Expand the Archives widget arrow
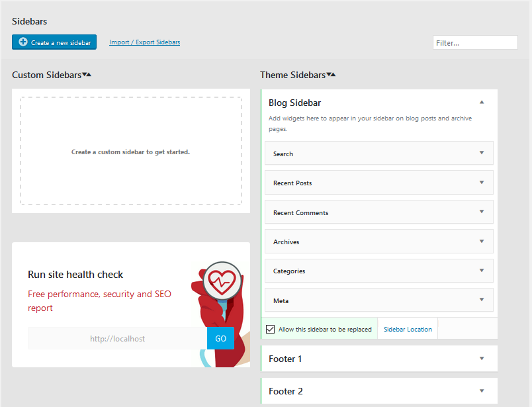 tap(482, 241)
